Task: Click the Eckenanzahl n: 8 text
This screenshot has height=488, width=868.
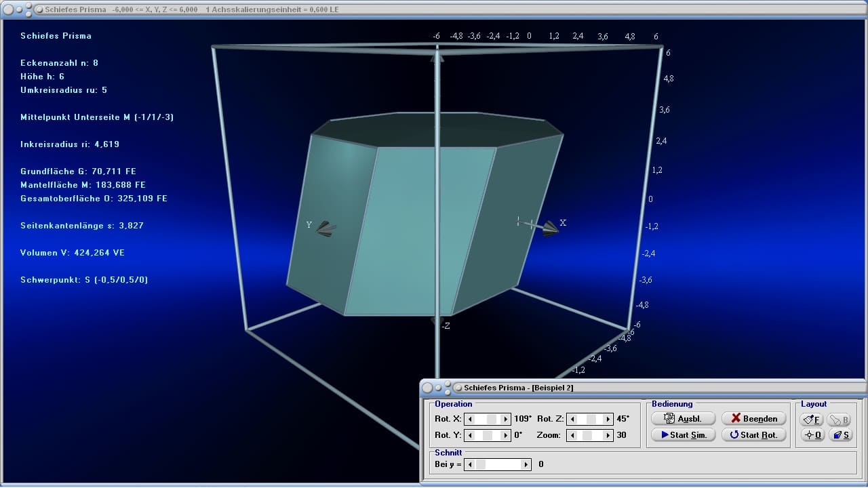Action: (60, 63)
